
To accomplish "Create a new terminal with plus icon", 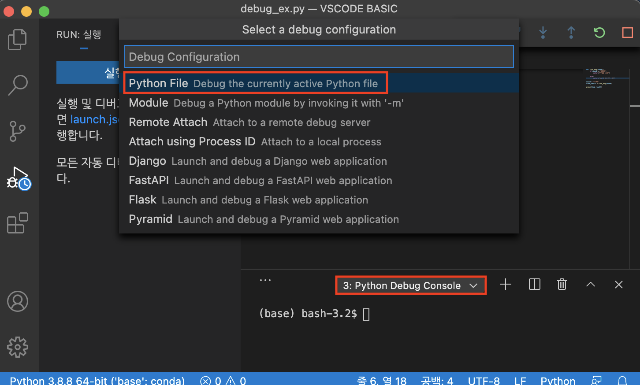I will tap(505, 285).
